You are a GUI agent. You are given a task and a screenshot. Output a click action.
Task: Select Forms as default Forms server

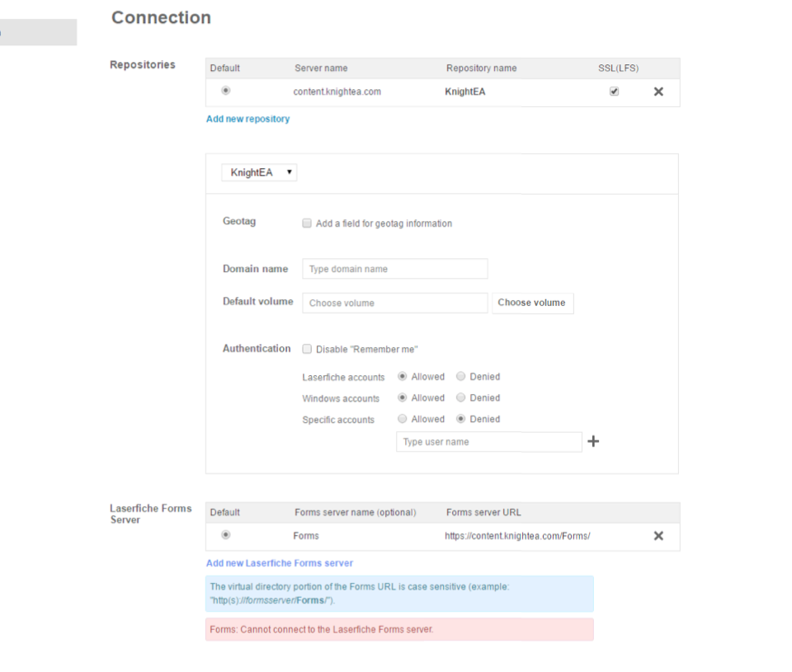point(226,535)
